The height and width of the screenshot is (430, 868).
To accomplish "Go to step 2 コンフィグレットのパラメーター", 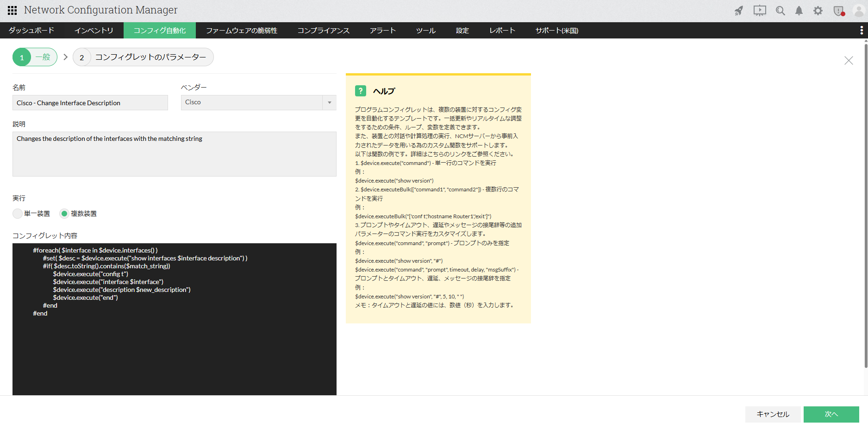I will 143,57.
